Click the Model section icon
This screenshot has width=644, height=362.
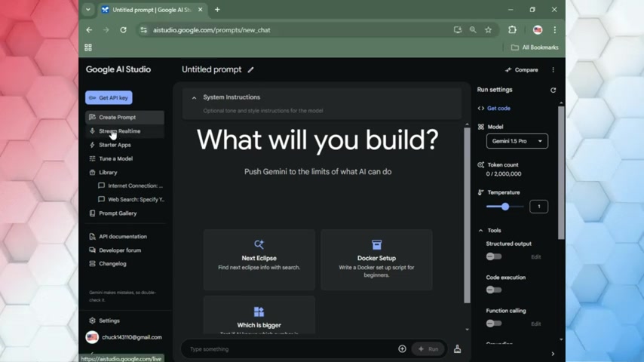point(480,127)
